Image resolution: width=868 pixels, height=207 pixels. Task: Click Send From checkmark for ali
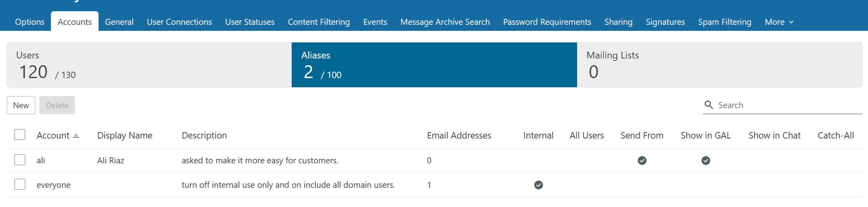coord(642,161)
